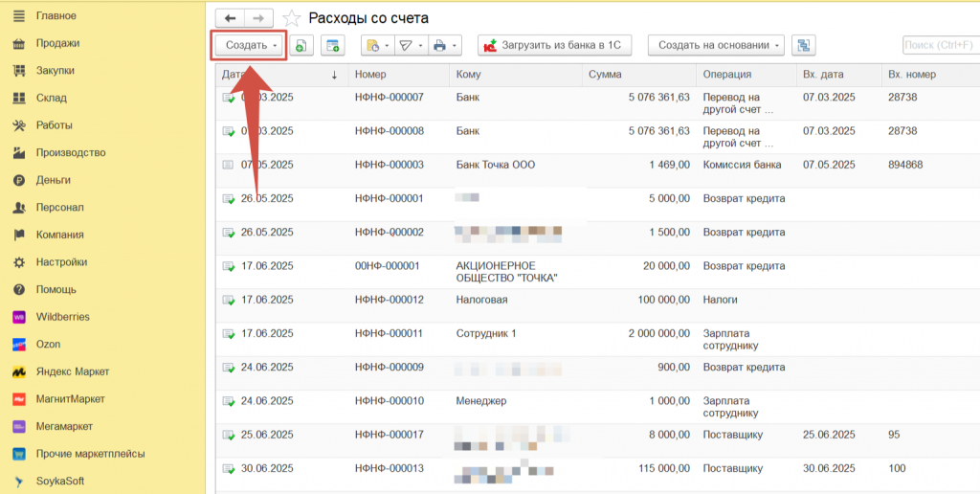This screenshot has width=980, height=494.
Task: Open the Создать dropdown button
Action: coord(251,45)
